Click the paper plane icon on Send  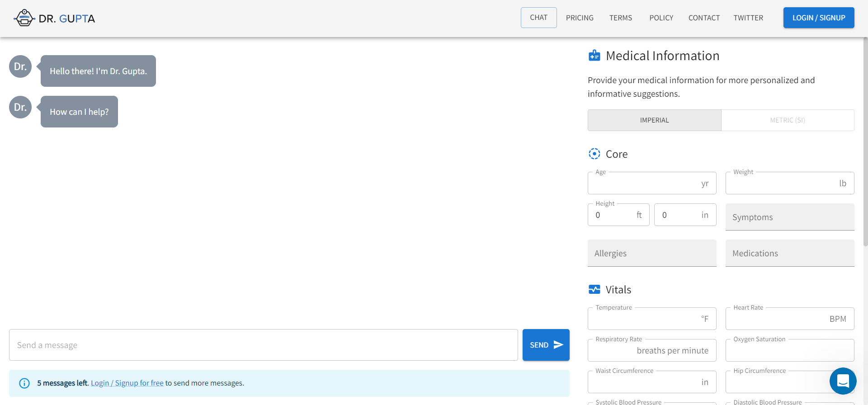(x=558, y=345)
